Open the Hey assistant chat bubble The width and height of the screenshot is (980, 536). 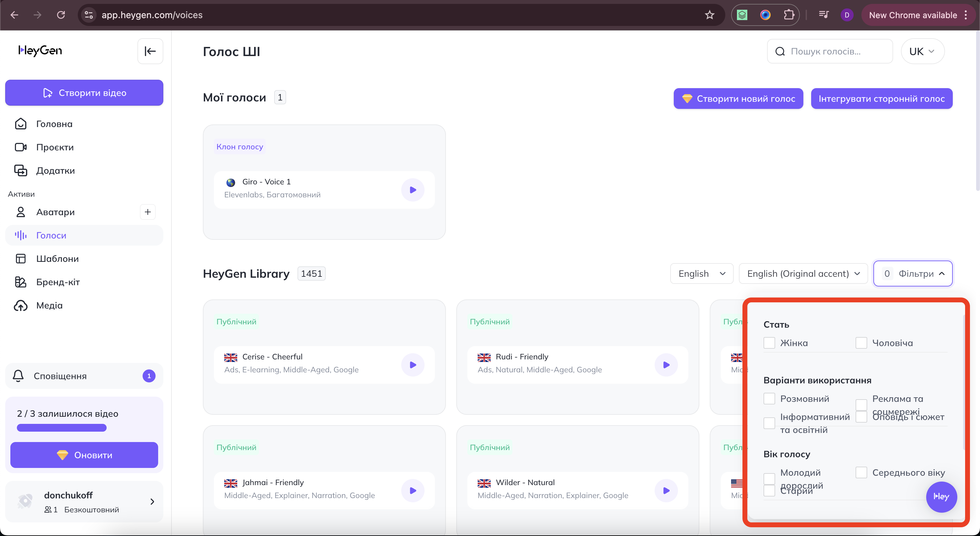[941, 497]
